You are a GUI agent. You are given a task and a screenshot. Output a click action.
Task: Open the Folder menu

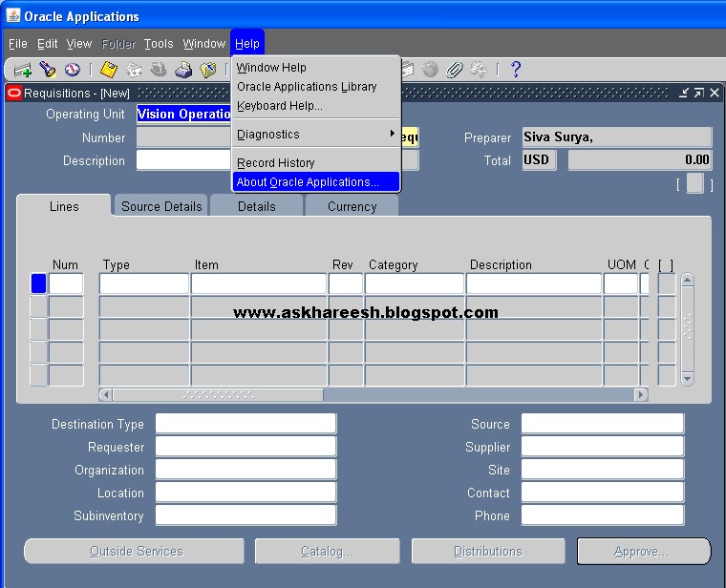point(118,44)
